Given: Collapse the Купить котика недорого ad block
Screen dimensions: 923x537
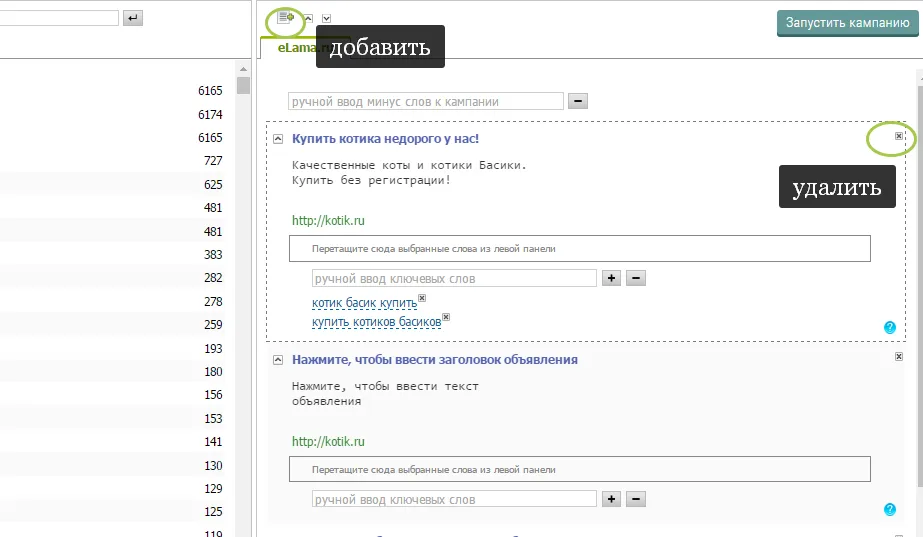Looking at the screenshot, I should pos(278,139).
